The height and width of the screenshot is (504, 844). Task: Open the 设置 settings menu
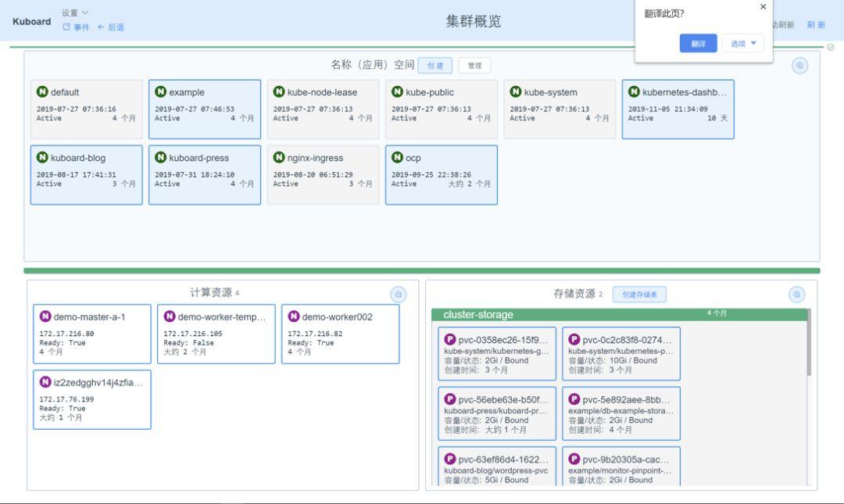coord(68,12)
